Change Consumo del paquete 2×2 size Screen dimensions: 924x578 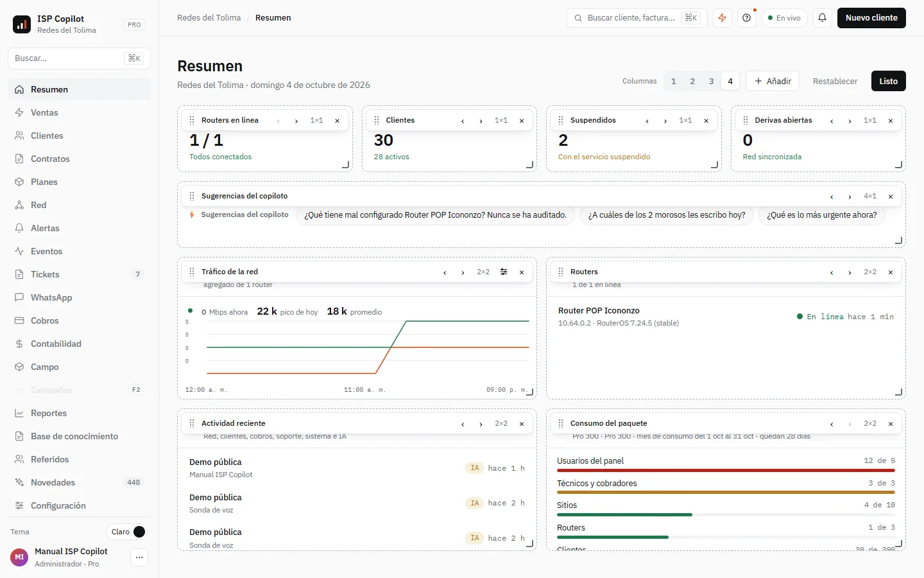870,424
